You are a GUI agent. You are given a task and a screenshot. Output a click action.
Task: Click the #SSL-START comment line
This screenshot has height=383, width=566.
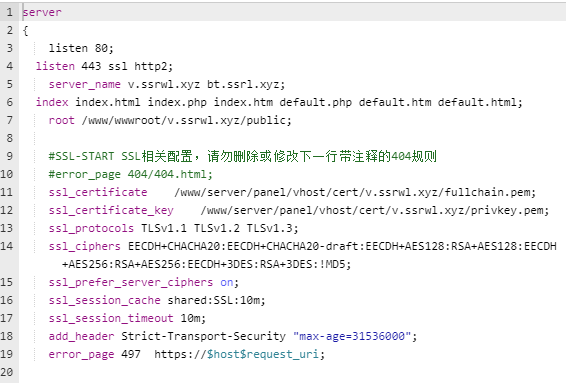tap(243, 156)
